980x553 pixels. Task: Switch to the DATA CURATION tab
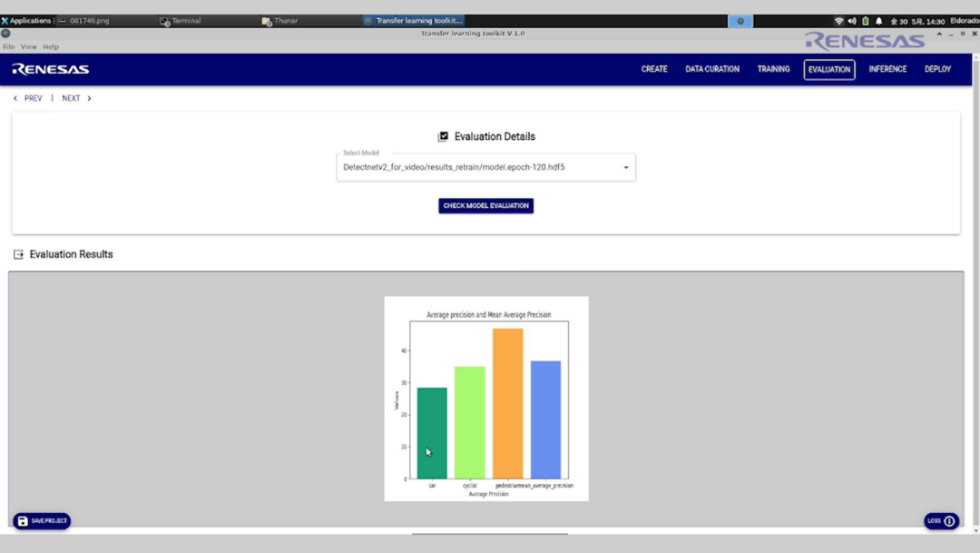click(712, 69)
